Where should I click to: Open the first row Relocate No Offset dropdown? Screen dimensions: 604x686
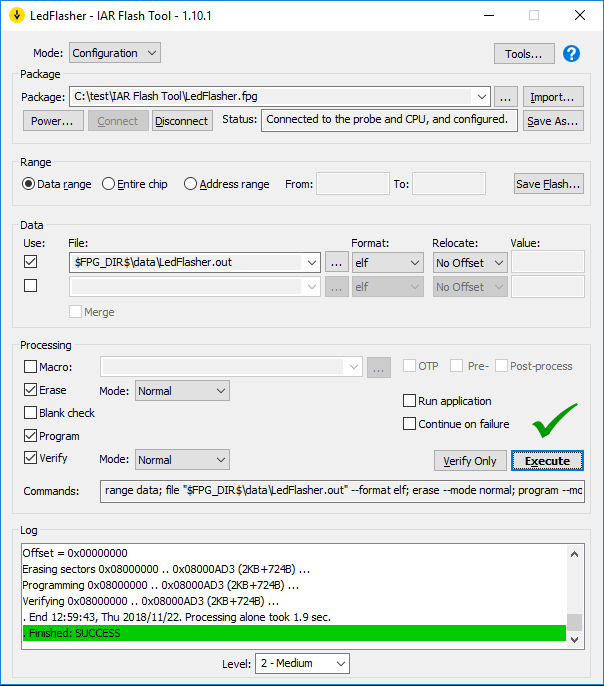[470, 262]
